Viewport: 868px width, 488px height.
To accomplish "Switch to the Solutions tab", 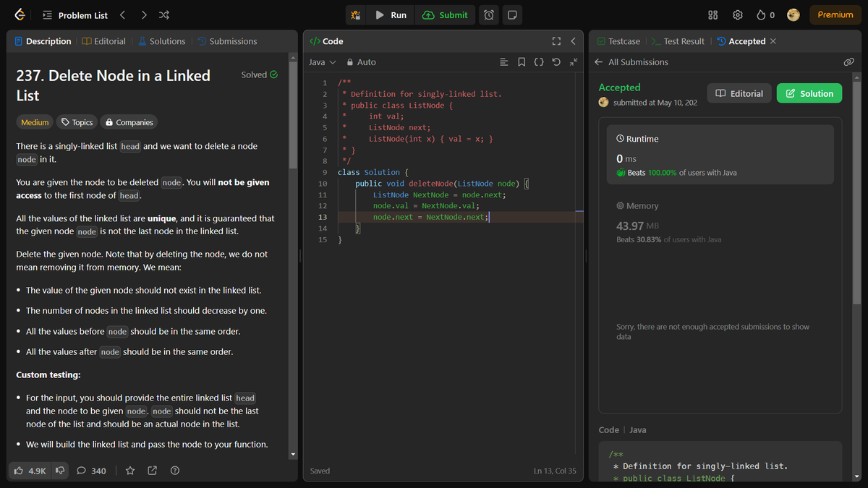I will point(161,41).
